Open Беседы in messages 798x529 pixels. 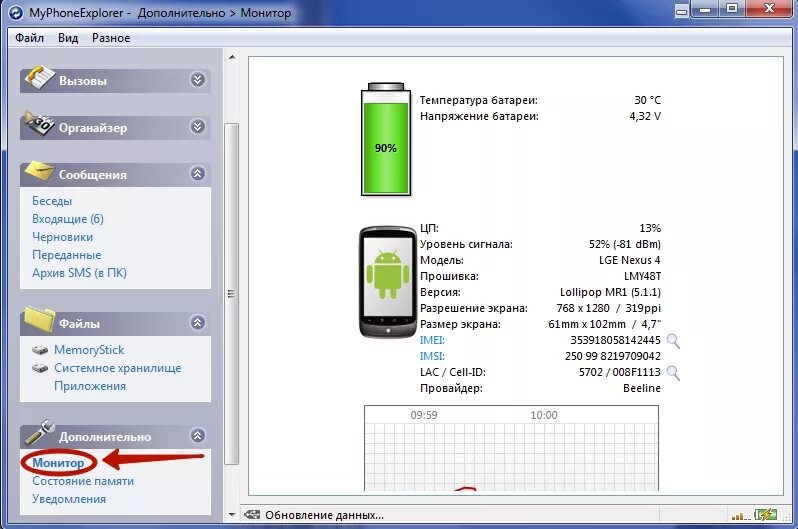tap(52, 201)
